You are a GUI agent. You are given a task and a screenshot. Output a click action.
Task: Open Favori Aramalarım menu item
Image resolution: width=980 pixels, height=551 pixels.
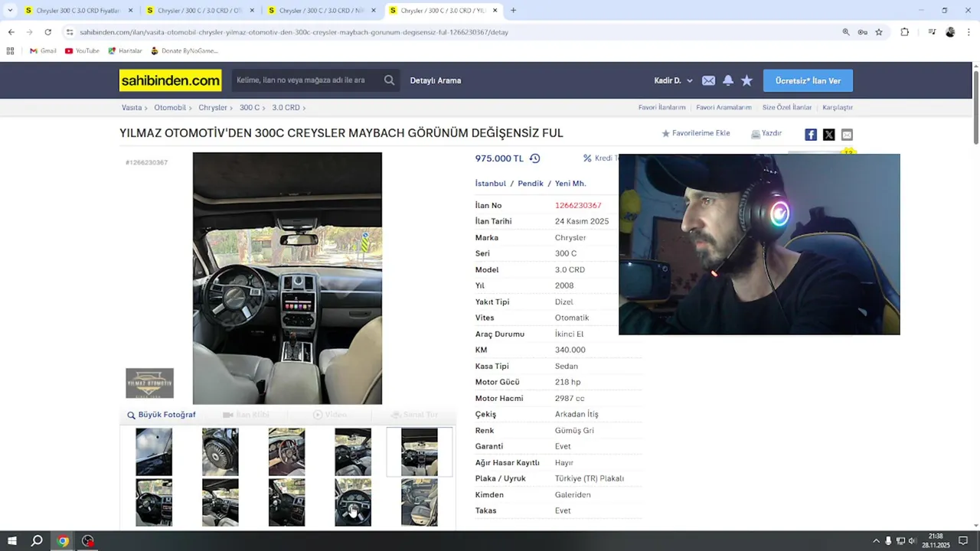pyautogui.click(x=724, y=108)
